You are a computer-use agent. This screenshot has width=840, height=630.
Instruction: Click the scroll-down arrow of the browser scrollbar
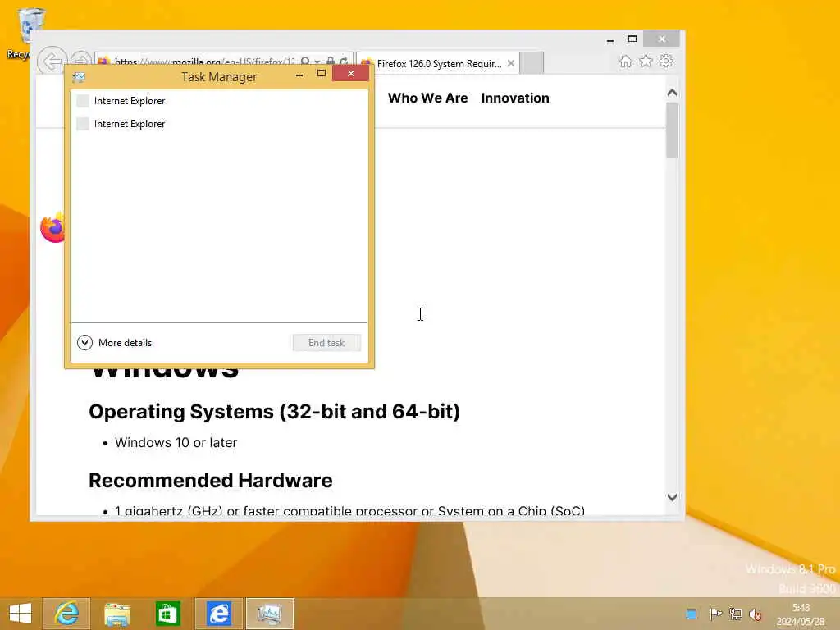point(673,497)
